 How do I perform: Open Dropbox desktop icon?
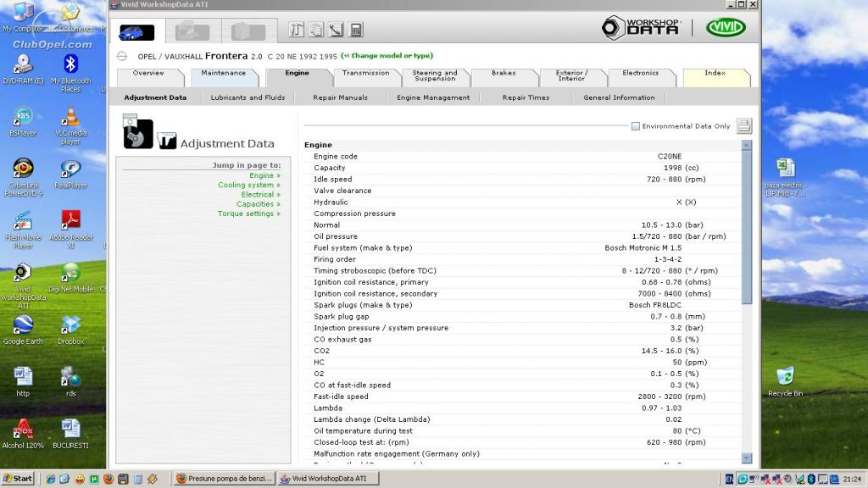70,330
